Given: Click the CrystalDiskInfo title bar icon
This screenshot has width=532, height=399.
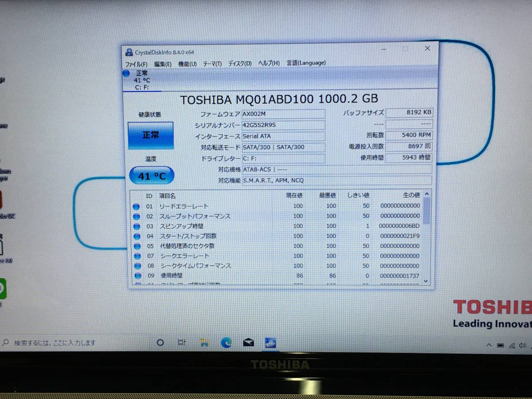Looking at the screenshot, I should click(129, 52).
